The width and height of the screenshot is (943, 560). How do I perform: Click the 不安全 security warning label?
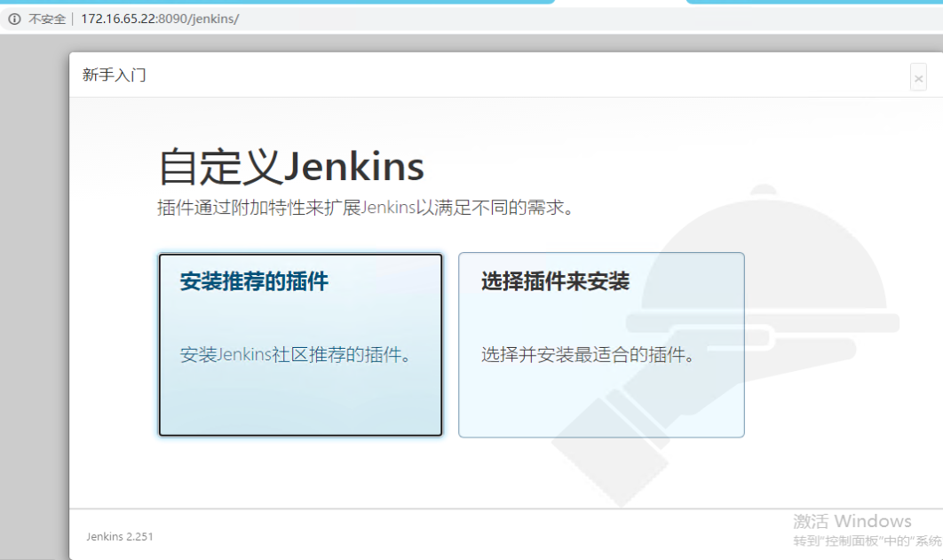pos(47,20)
